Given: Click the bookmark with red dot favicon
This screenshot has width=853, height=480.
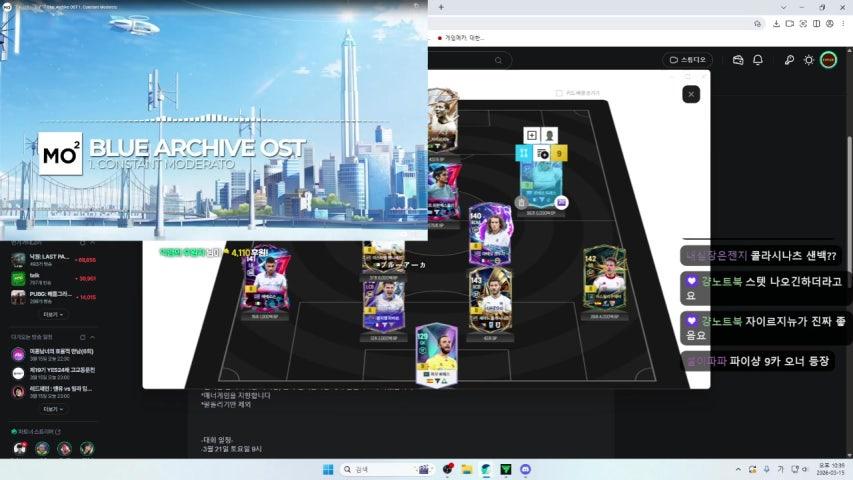Looking at the screenshot, I should coord(461,38).
